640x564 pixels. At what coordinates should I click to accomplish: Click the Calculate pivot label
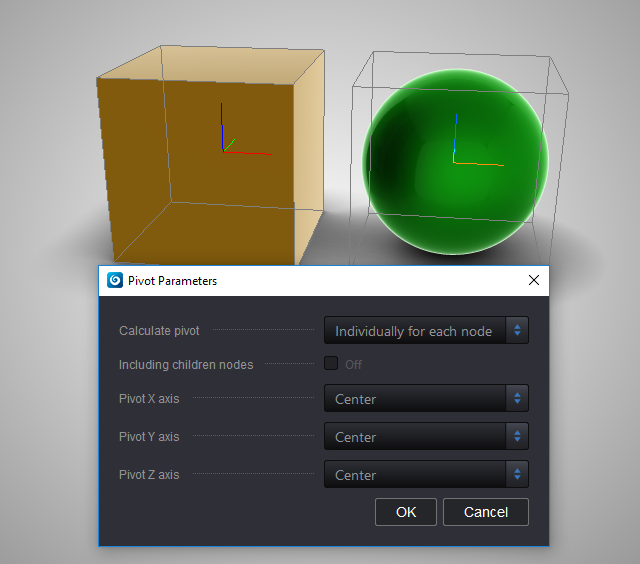coord(159,331)
